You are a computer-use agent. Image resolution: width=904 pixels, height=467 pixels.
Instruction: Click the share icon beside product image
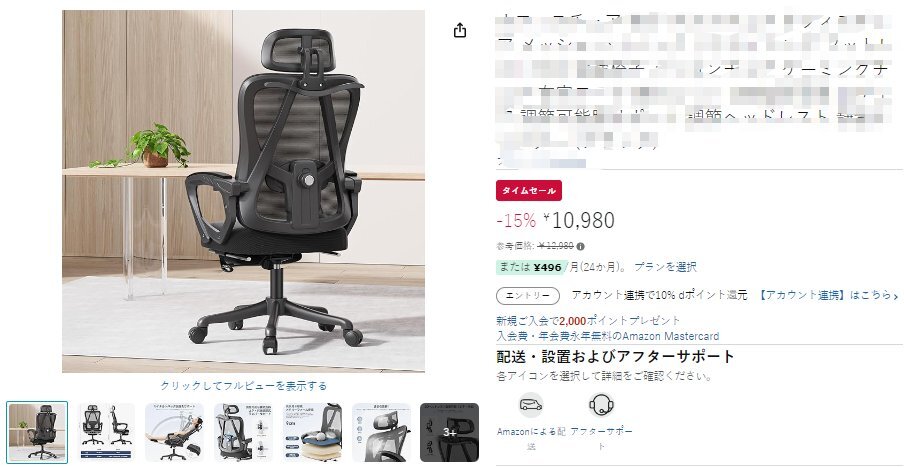(459, 30)
